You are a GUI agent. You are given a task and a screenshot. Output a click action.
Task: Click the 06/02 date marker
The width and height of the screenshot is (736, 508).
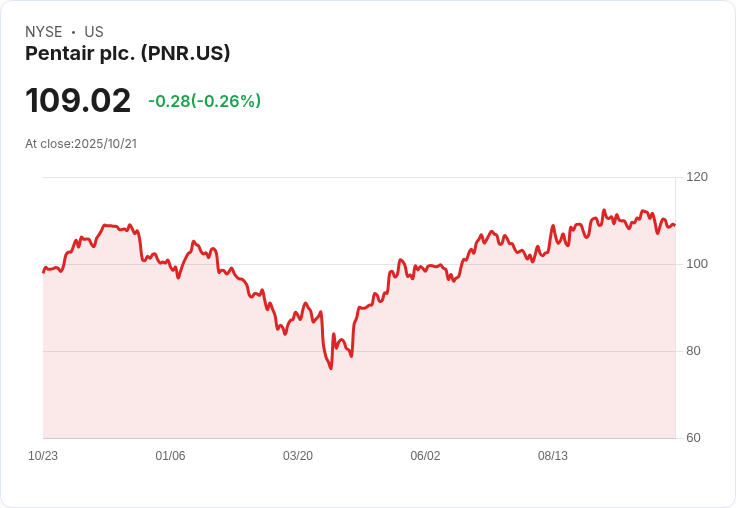425,456
